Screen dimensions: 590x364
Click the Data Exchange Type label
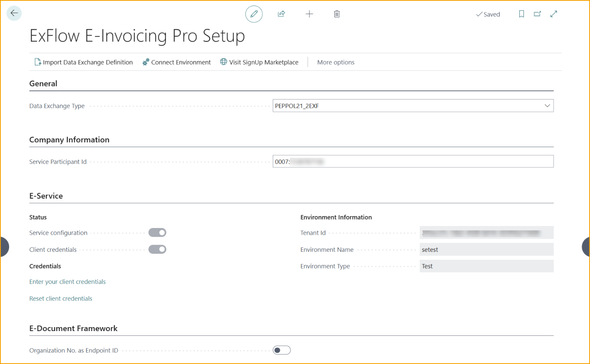click(57, 106)
